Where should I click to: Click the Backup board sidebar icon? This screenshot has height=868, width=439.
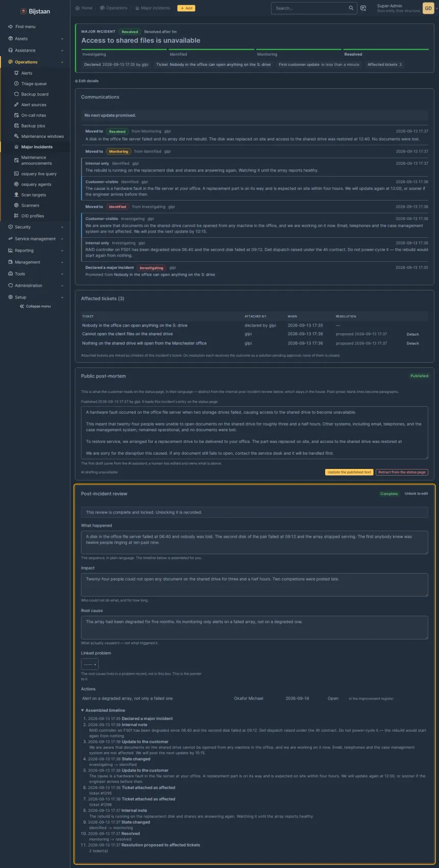click(x=16, y=94)
